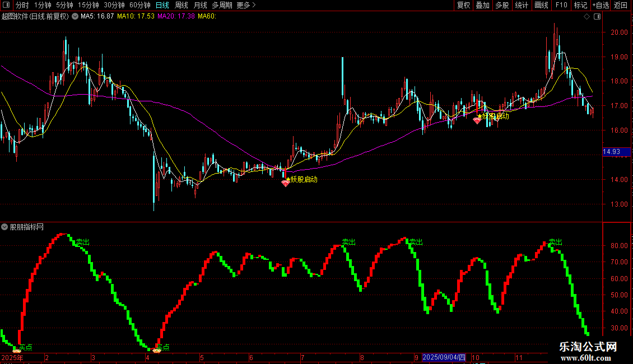
Task: Click the last 卖出 label in November
Action: click(556, 242)
